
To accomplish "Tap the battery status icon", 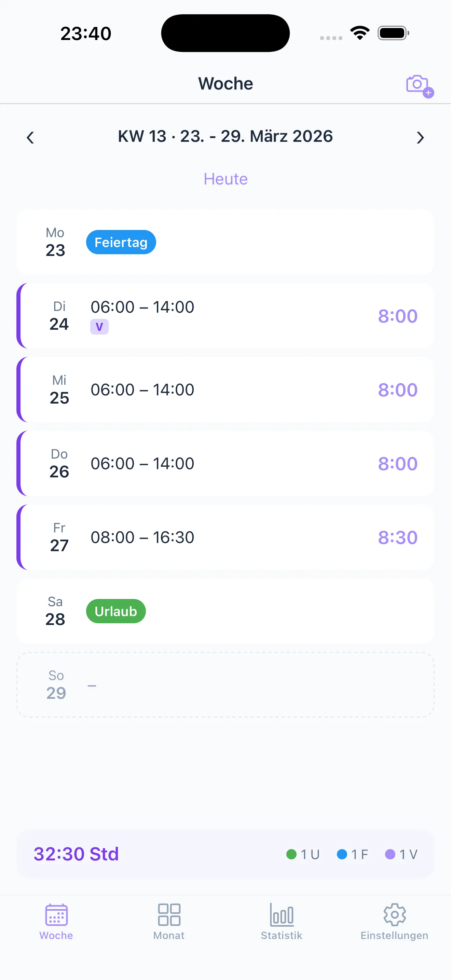I will click(393, 33).
